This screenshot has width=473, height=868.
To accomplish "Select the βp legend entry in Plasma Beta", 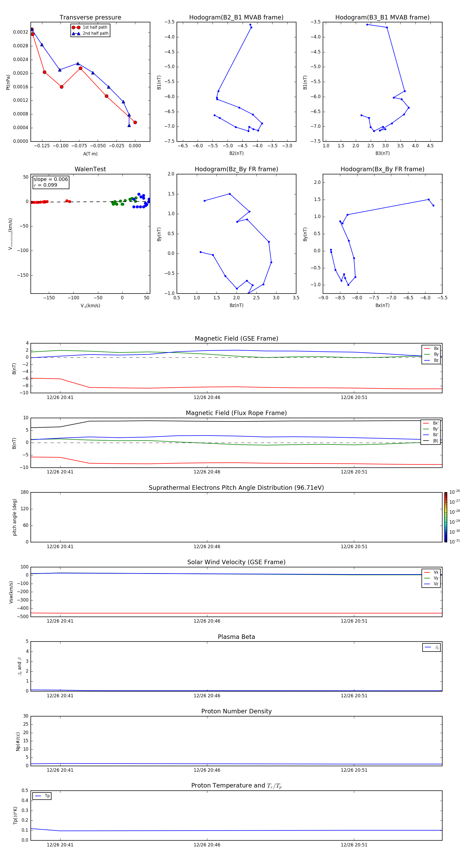I will (431, 647).
